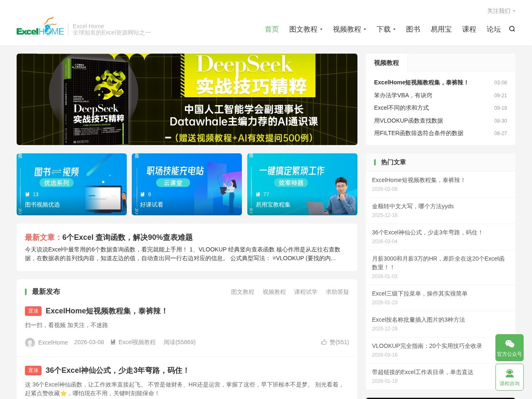Open the DeepSeek实战技巧精粹 banner

click(187, 99)
